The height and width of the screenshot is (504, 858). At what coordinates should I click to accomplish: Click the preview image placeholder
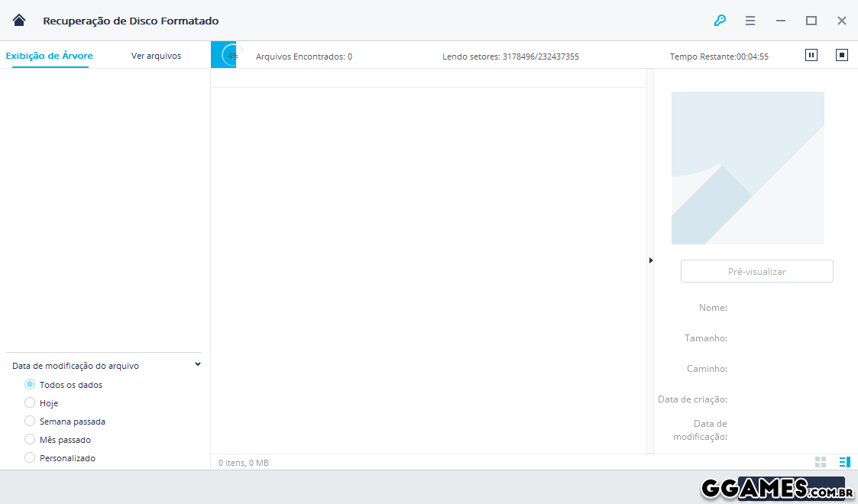747,168
